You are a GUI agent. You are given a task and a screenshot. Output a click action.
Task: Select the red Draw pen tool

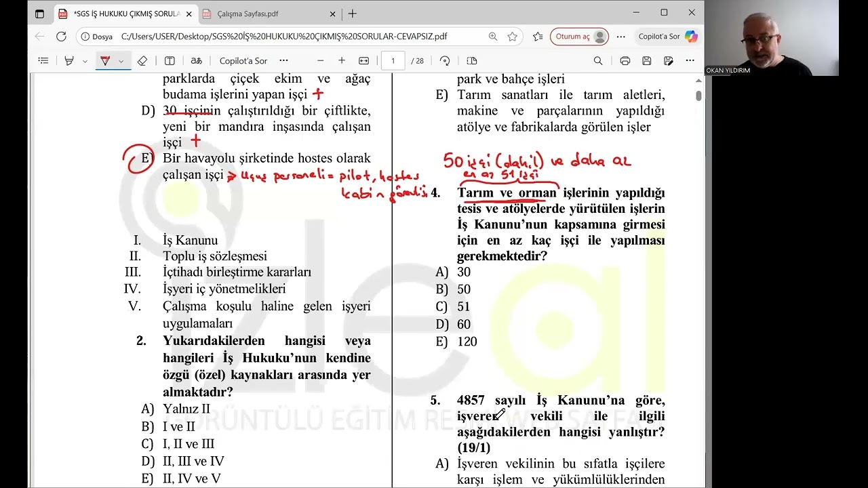click(105, 61)
